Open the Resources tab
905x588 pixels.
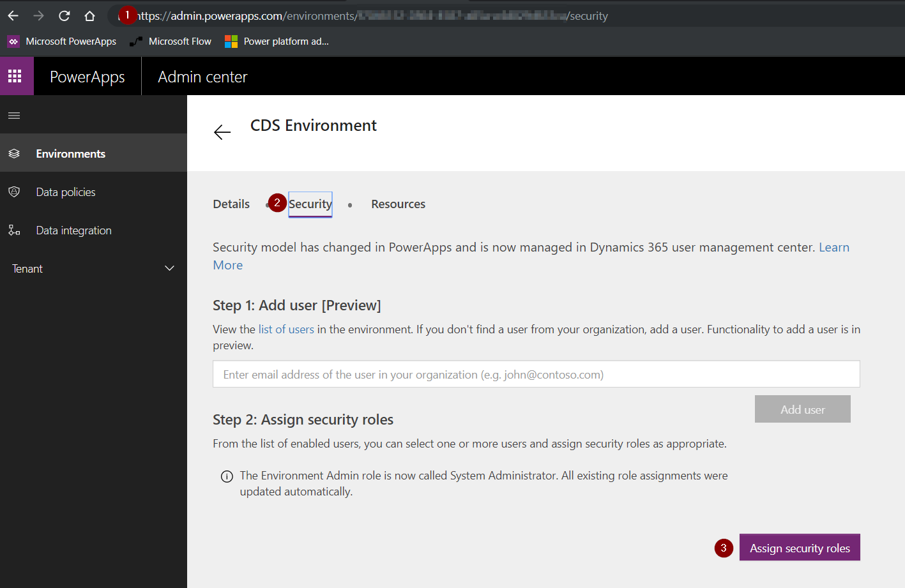coord(398,204)
